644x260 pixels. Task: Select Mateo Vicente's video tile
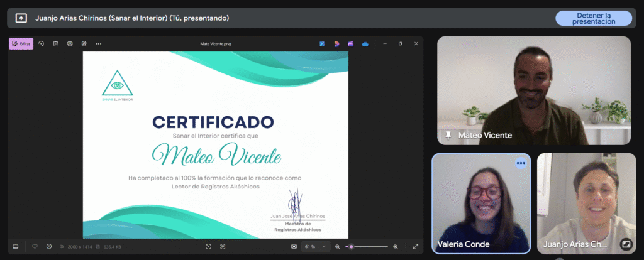coord(533,90)
